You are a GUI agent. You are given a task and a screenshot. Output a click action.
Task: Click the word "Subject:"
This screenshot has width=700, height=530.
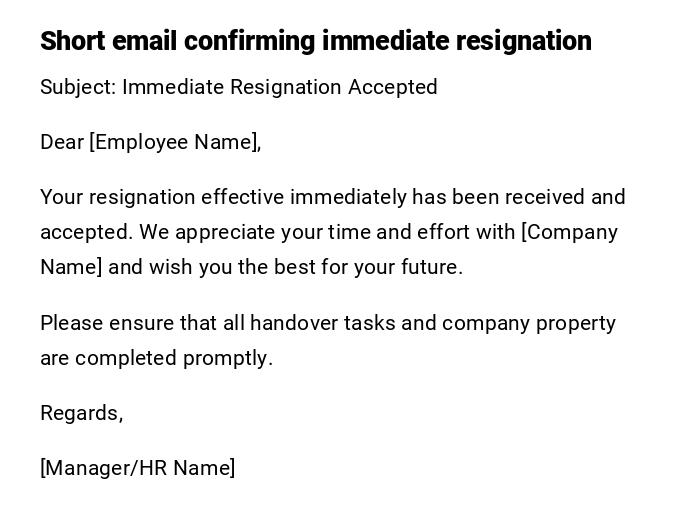78,87
